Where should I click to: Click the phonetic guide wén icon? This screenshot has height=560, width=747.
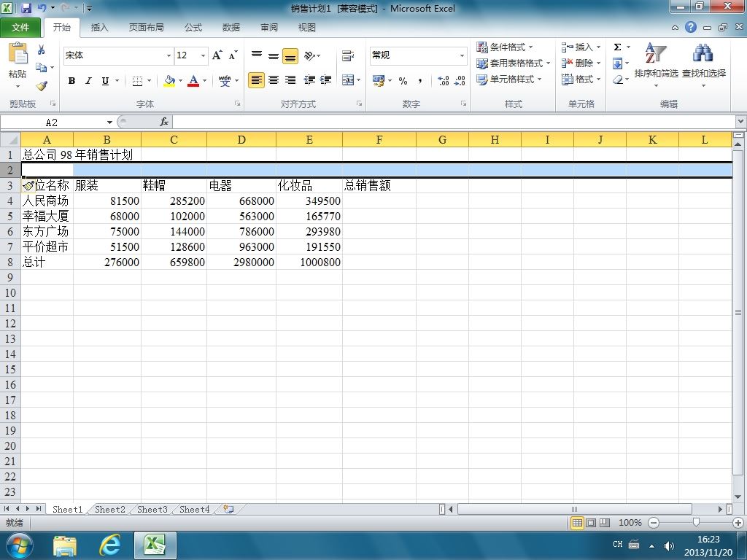(x=225, y=80)
